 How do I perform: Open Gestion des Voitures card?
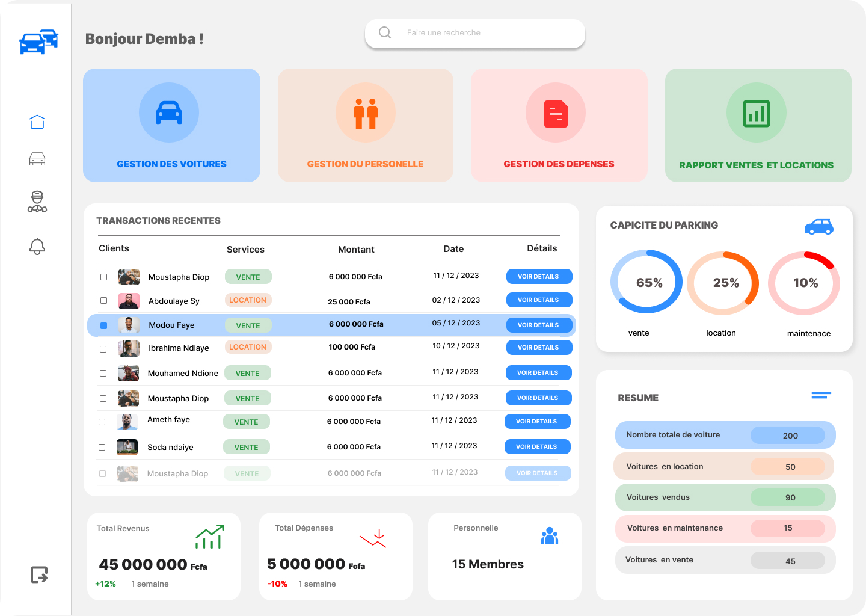[x=171, y=125]
